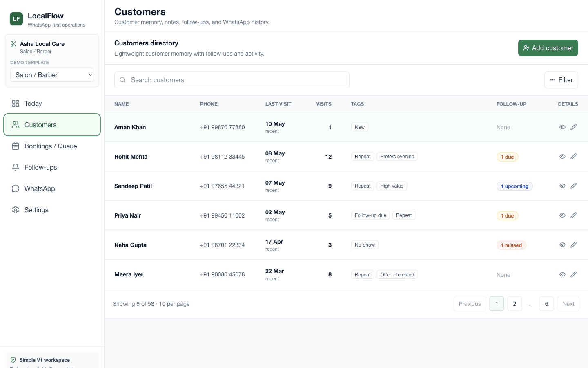Go to page 1
This screenshot has width=588, height=368.
click(497, 304)
